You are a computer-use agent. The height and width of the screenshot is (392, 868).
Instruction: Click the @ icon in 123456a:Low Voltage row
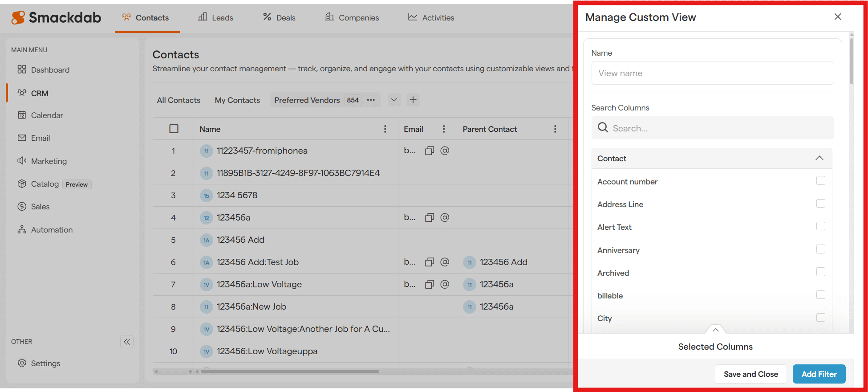click(x=445, y=284)
